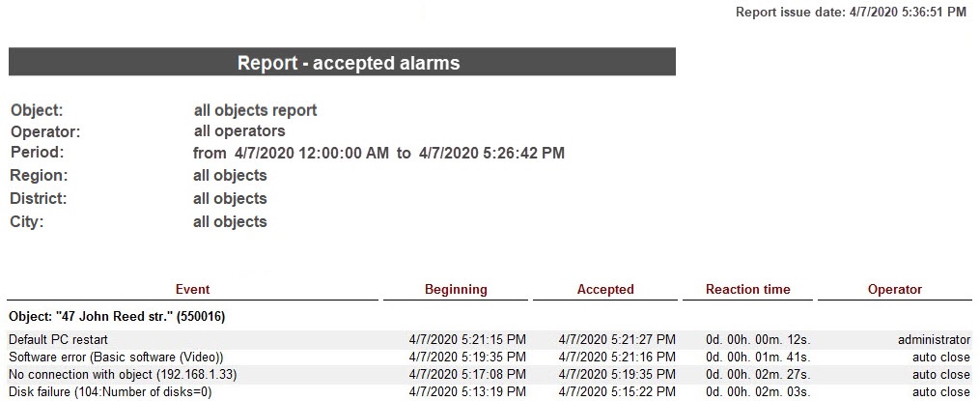The image size is (980, 401).
Task: Click the Reaction time column header
Action: point(747,289)
